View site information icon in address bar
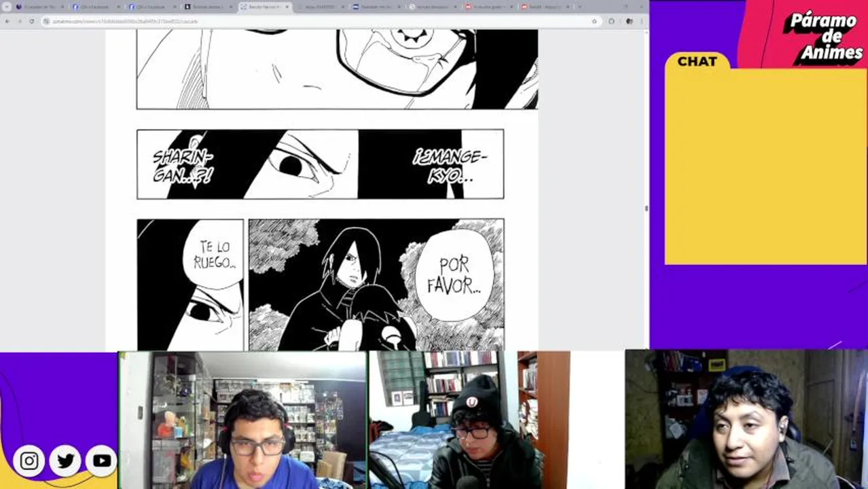 coord(47,21)
